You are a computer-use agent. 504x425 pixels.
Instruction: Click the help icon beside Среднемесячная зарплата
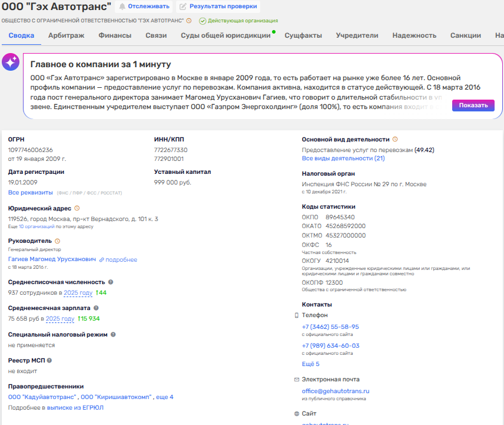click(x=96, y=308)
